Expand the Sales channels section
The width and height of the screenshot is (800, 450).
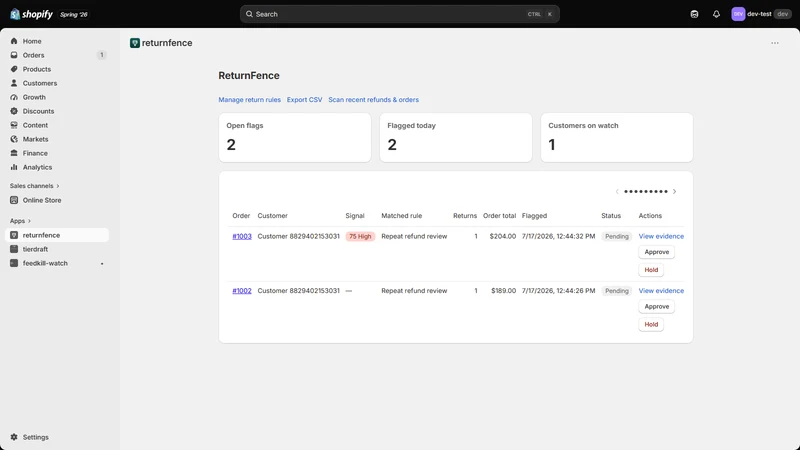(x=35, y=186)
